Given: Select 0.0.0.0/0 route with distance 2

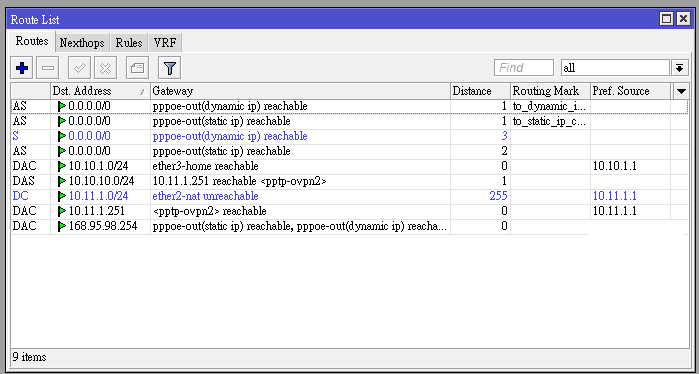Looking at the screenshot, I should [x=350, y=152].
